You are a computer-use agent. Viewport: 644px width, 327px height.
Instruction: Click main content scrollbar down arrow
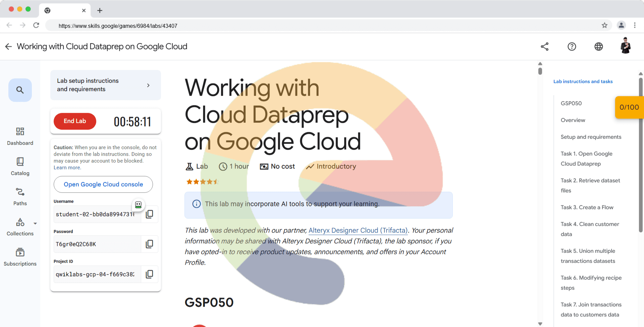click(540, 324)
